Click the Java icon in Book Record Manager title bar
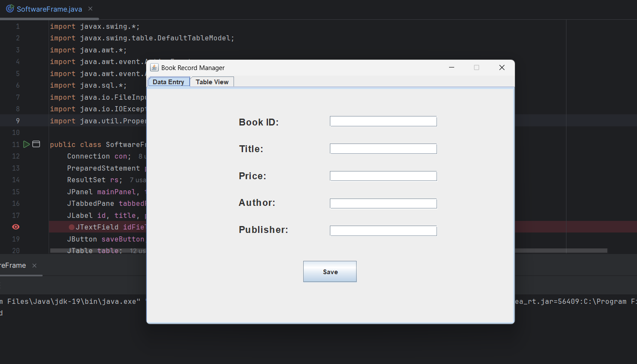The height and width of the screenshot is (364, 637). click(154, 67)
